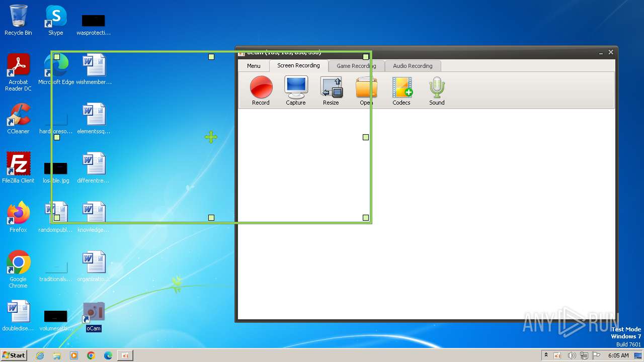The width and height of the screenshot is (644, 362).
Task: Open the CCleaner desktop shortcut
Action: [x=18, y=119]
